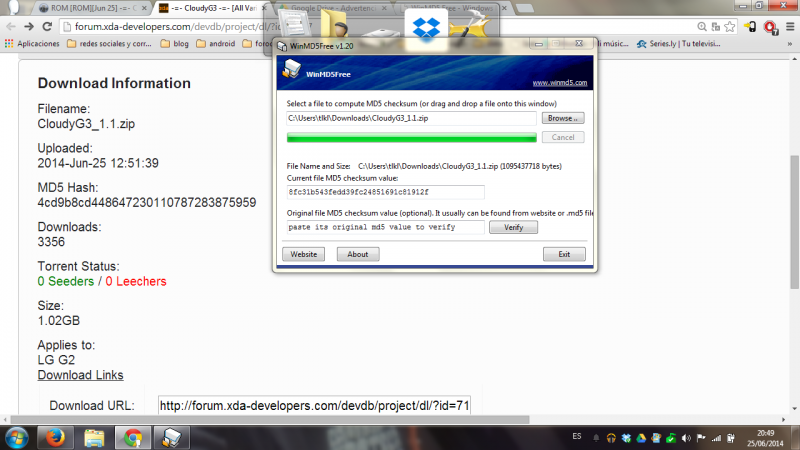Open Firefox from the taskbar
800x450 pixels.
[56, 437]
